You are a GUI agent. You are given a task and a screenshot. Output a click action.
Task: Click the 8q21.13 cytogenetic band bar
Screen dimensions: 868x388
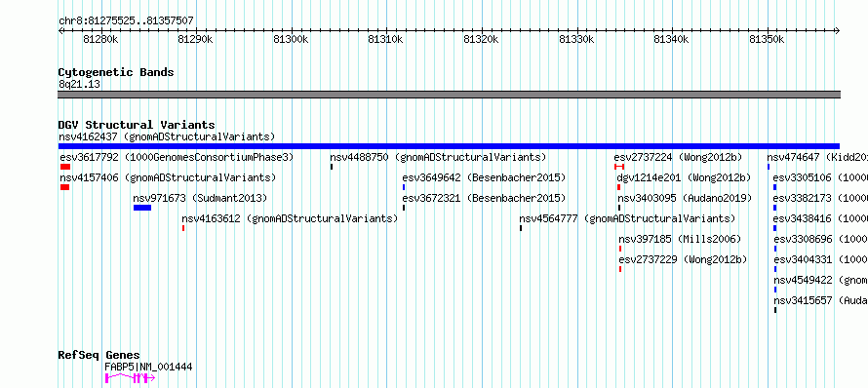coord(449,95)
